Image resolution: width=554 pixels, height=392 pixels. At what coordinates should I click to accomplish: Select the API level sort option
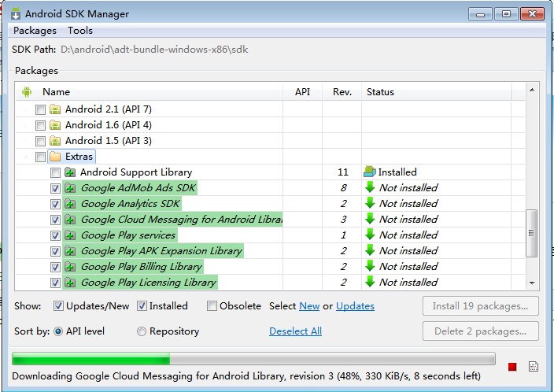point(58,331)
